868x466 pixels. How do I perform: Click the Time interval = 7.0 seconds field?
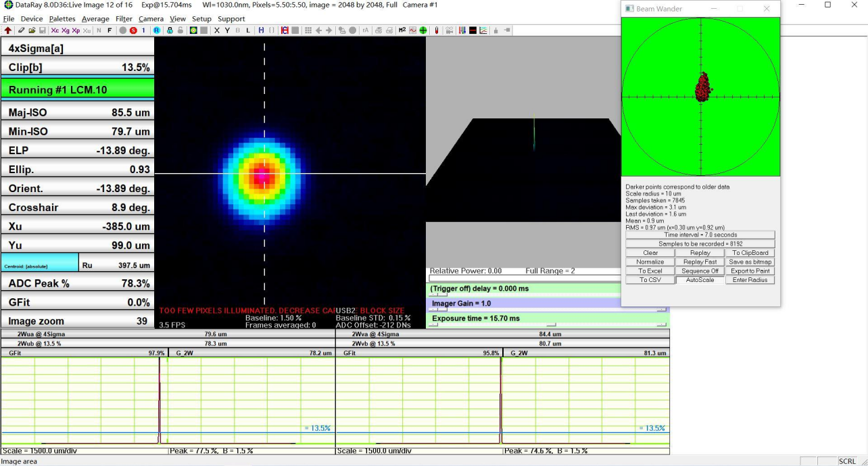tap(700, 235)
